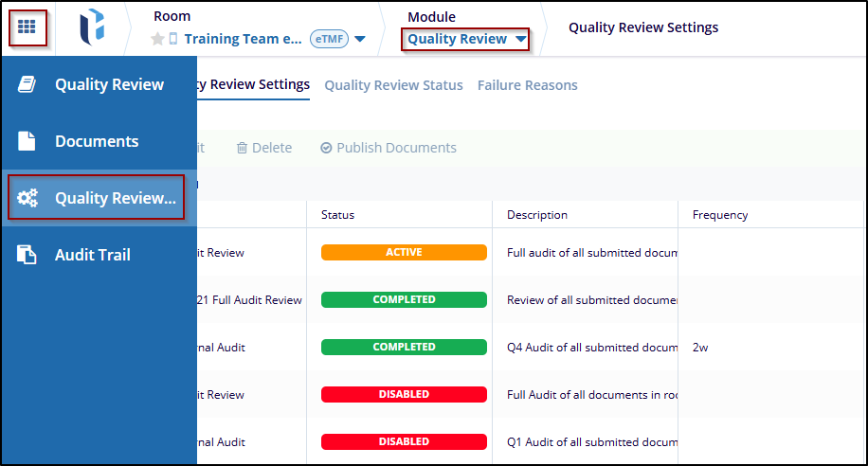
Task: Click the Documents file icon in sidebar
Action: click(x=27, y=141)
